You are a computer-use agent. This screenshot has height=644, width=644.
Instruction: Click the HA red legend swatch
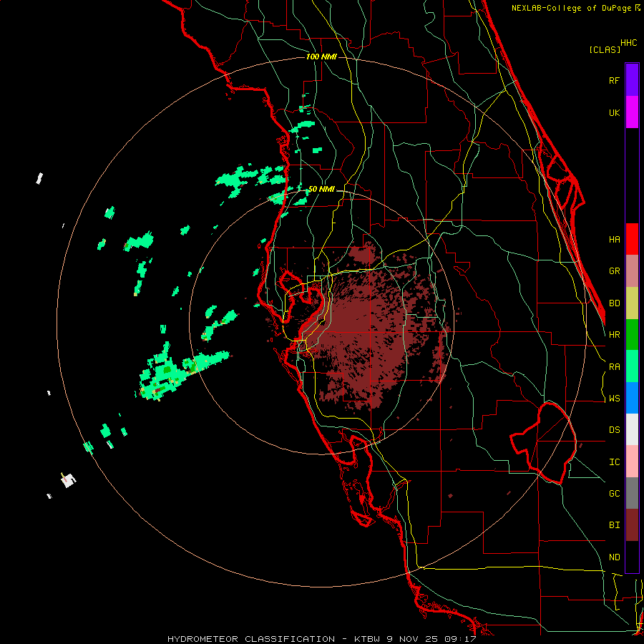[632, 239]
